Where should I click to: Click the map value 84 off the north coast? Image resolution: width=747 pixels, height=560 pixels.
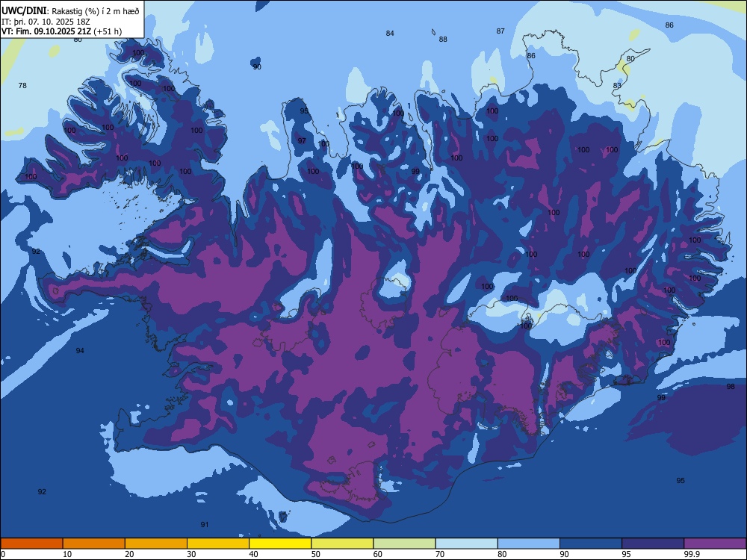click(x=390, y=34)
